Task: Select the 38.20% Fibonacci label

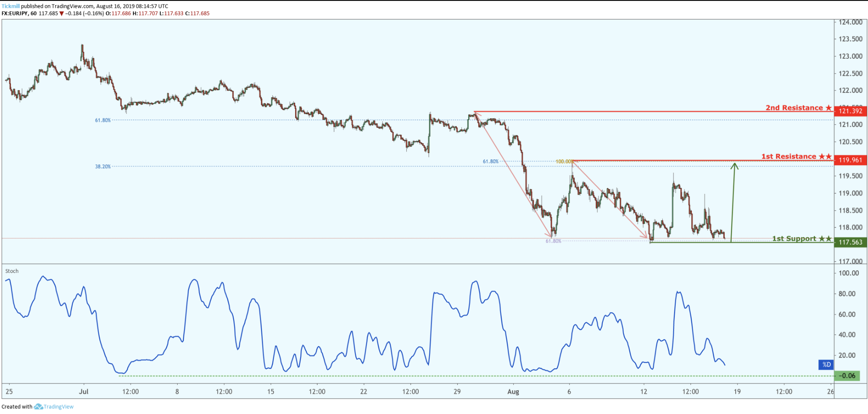Action: click(103, 167)
